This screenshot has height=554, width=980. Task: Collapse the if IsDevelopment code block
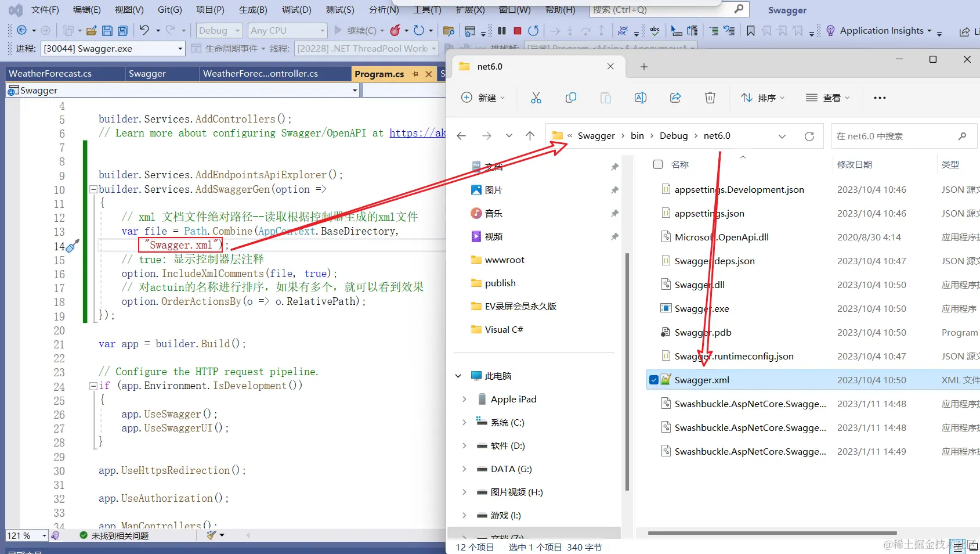93,386
